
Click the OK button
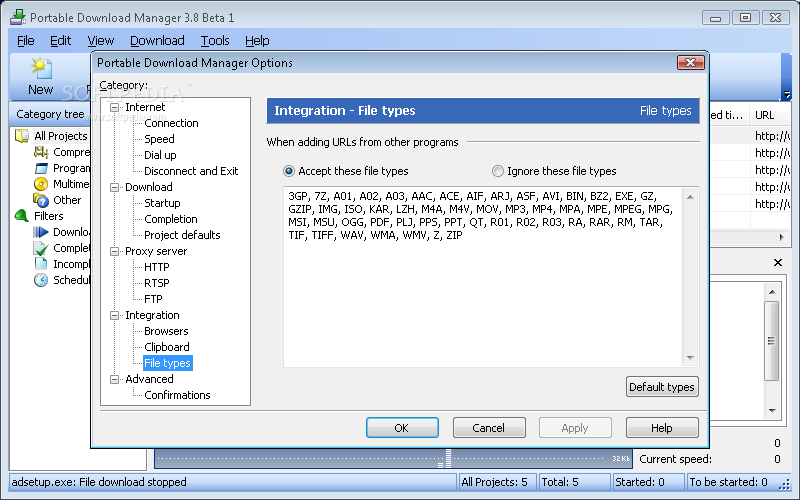[x=402, y=428]
